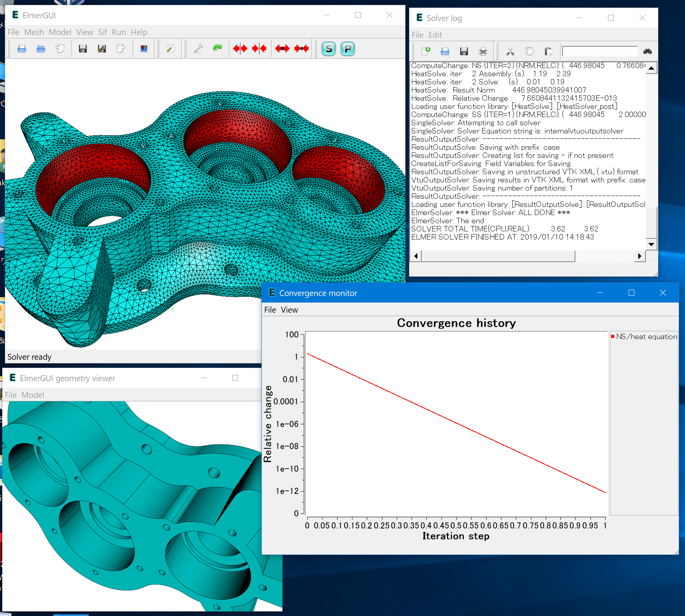Screen dimensions: 685x616
Task: Click the paste clipboard icon in Solver log
Action: 548,51
